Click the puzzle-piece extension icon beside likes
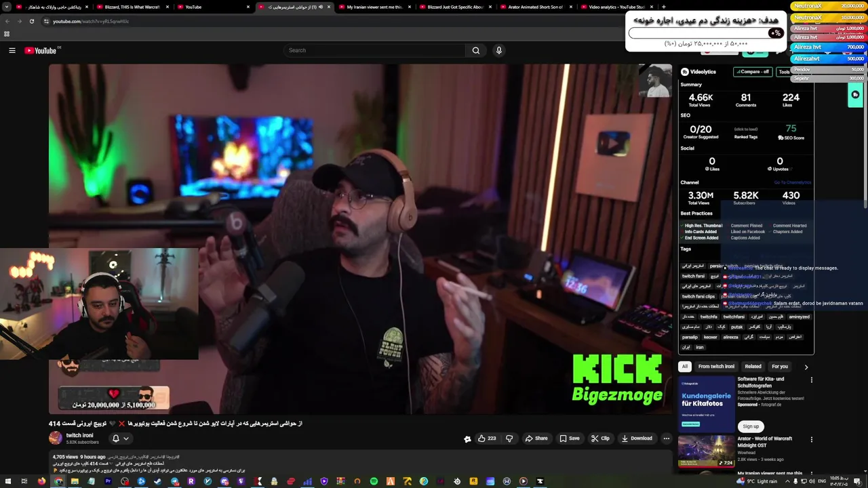Viewport: 868px width, 488px height. click(467, 439)
